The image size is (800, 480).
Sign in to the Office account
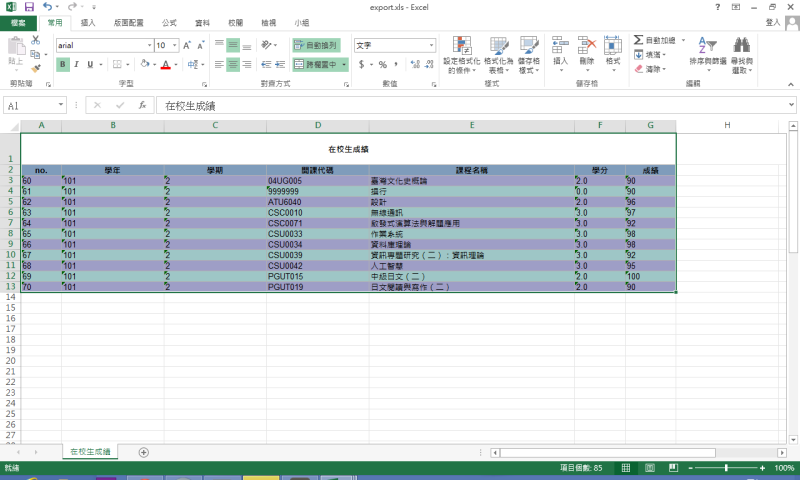(773, 22)
